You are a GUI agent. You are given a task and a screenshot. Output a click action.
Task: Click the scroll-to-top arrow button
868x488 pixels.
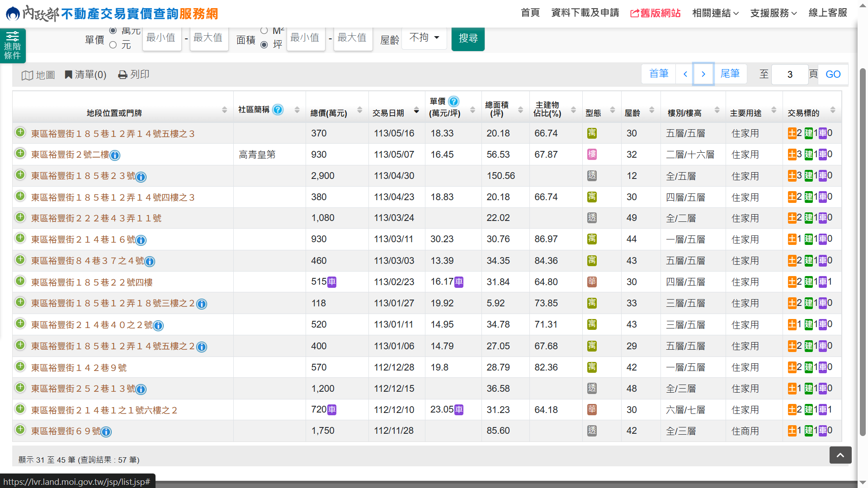[x=840, y=455]
